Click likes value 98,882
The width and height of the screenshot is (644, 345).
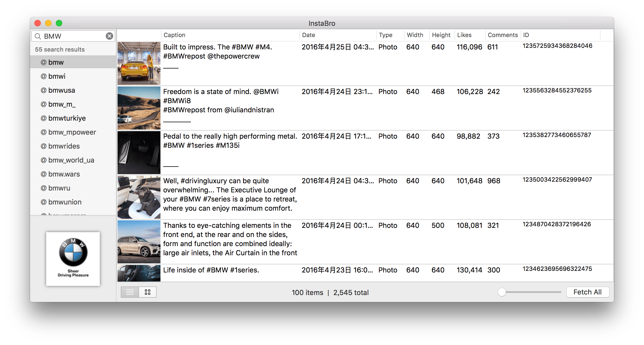coord(469,136)
